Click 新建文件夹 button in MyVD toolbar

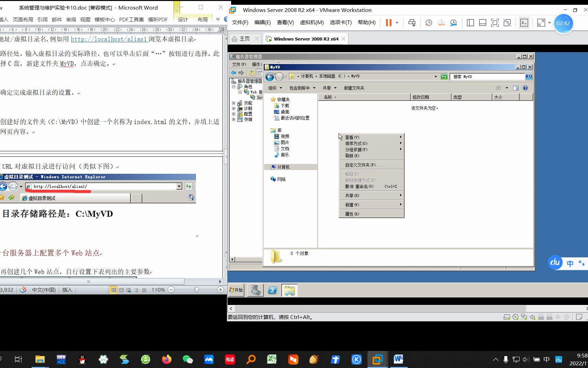tap(354, 88)
